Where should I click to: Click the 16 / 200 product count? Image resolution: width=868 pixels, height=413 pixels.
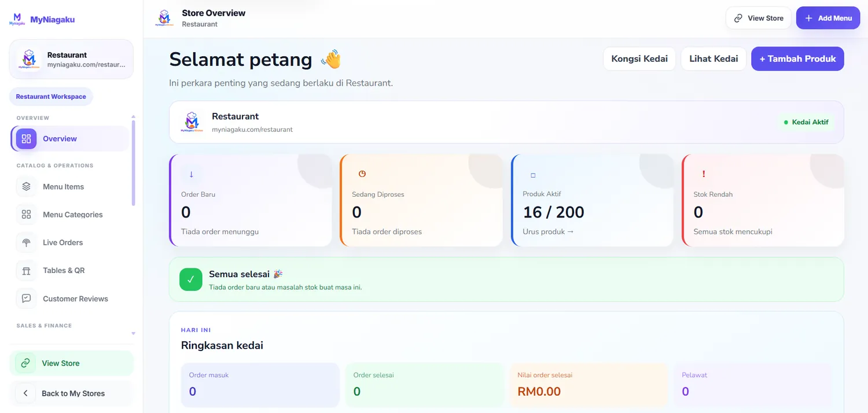553,212
